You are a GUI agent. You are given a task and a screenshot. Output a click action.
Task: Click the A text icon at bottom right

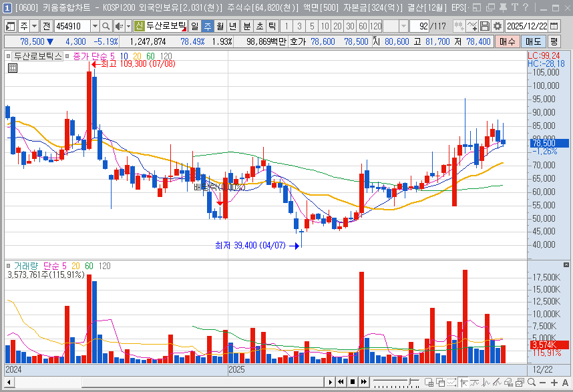tap(565, 383)
